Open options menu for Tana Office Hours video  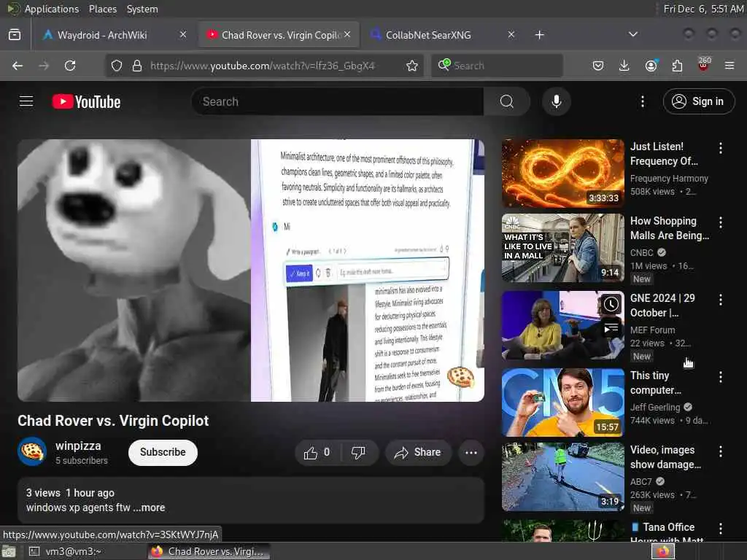coord(720,529)
